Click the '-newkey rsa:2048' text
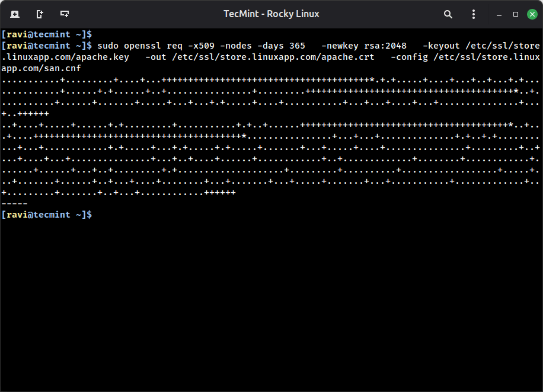This screenshot has width=543, height=392. click(x=364, y=46)
